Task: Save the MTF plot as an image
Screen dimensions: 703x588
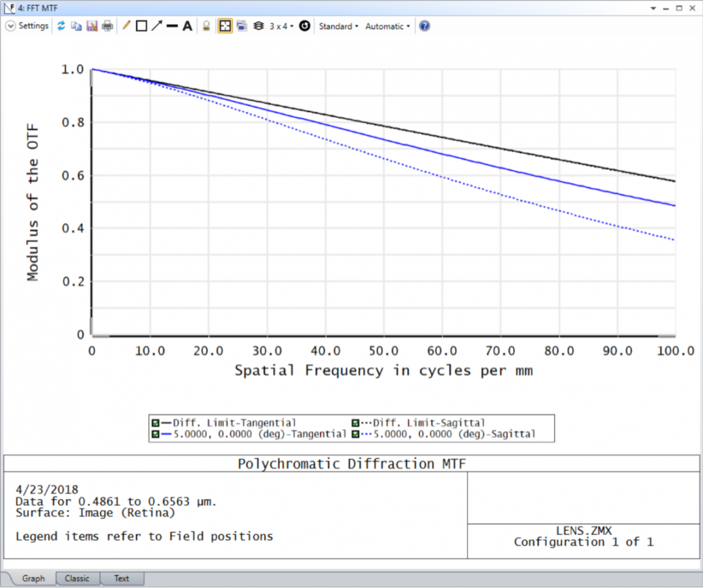Action: tap(90, 25)
